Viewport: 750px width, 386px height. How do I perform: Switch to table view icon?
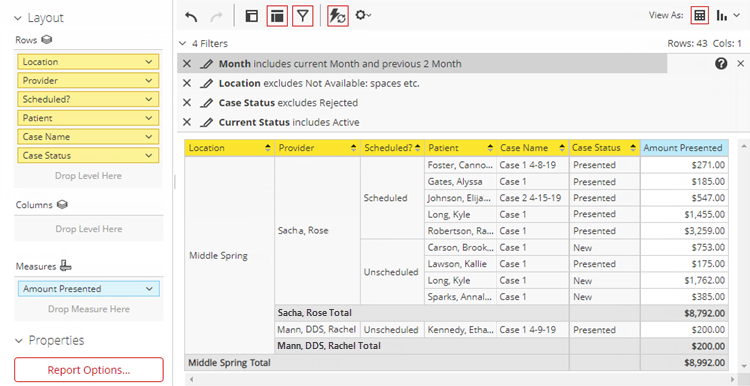700,15
